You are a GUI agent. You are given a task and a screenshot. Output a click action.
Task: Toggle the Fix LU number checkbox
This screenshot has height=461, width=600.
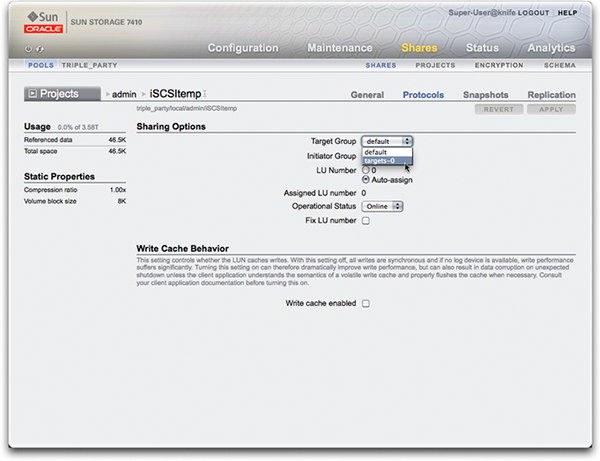click(x=366, y=221)
